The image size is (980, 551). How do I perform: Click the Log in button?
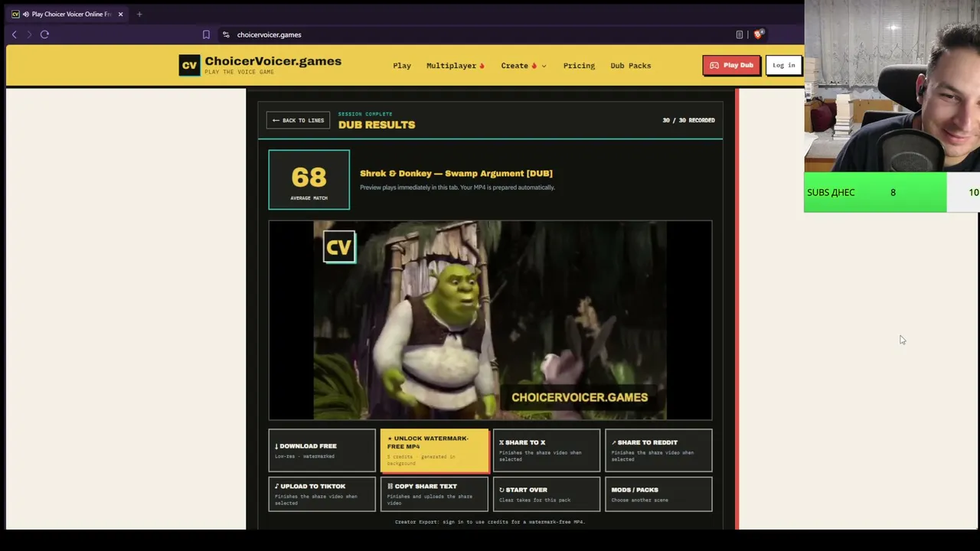pyautogui.click(x=783, y=65)
